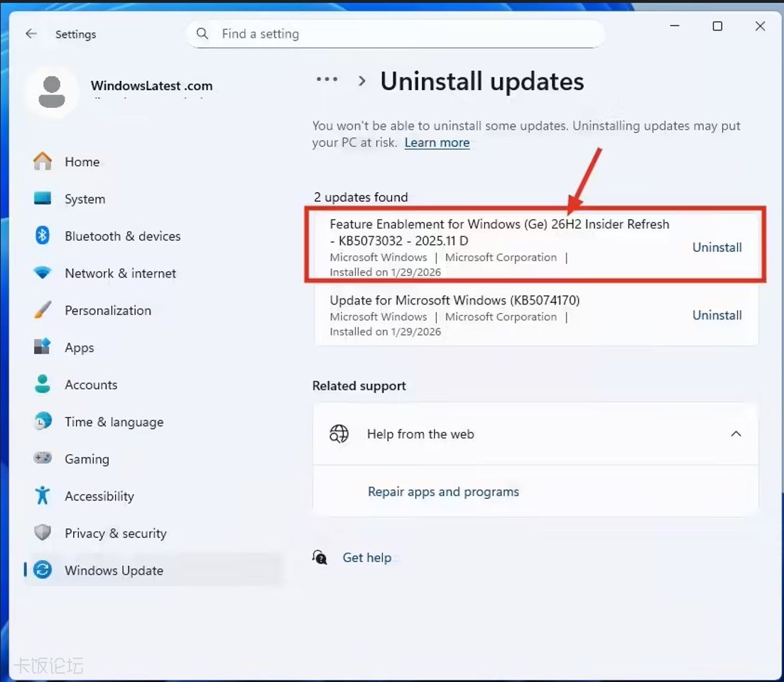Select the Accessibility figure icon

(43, 496)
